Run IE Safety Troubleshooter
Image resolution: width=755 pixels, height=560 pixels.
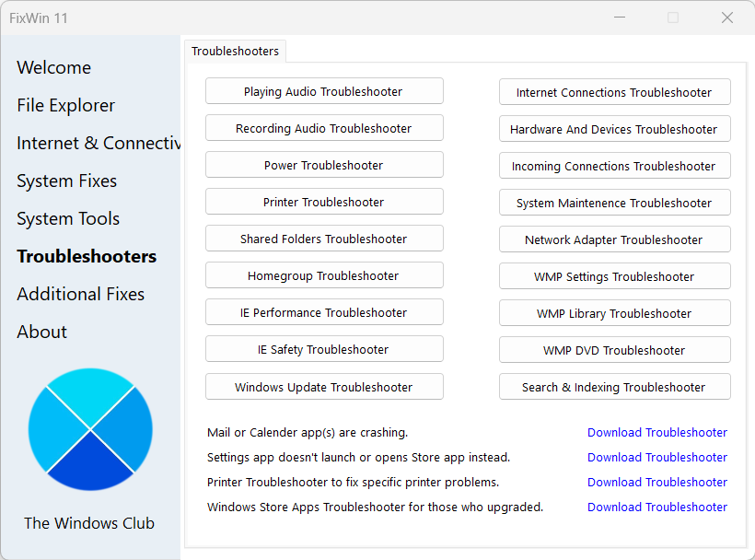pyautogui.click(x=324, y=349)
